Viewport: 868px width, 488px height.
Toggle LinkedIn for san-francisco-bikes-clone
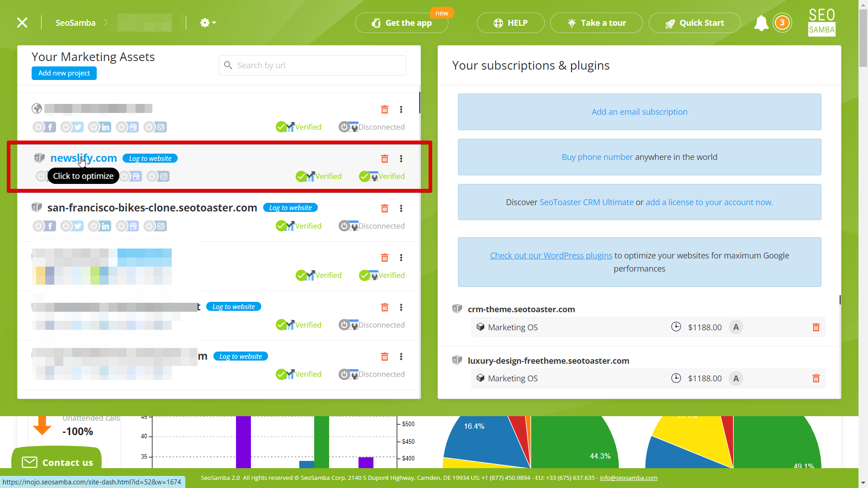point(100,226)
